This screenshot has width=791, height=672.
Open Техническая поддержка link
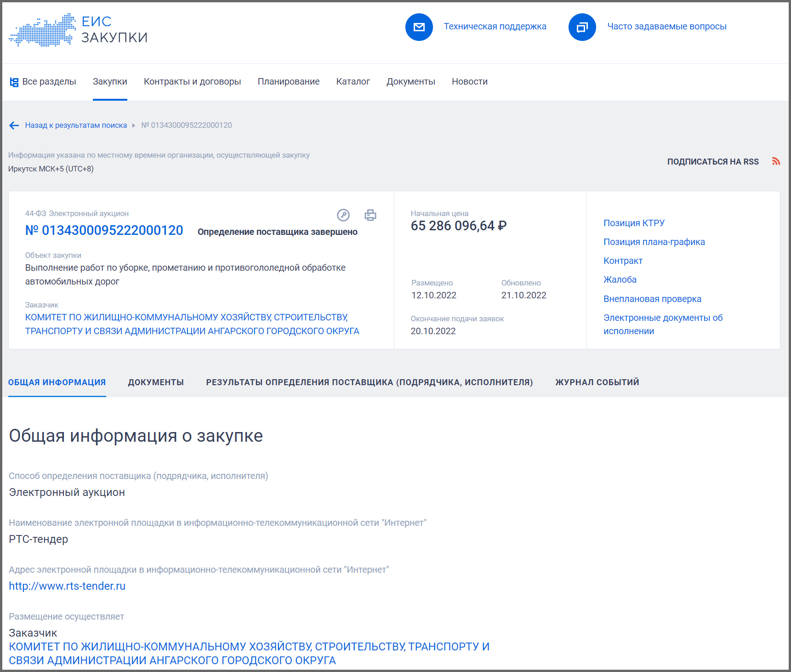[495, 27]
